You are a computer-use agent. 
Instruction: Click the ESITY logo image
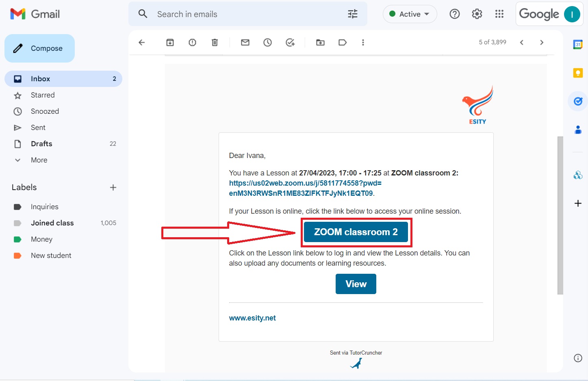point(477,105)
